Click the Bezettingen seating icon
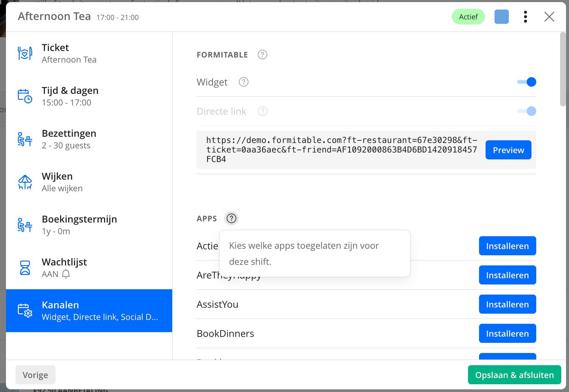Image resolution: width=569 pixels, height=392 pixels. pyautogui.click(x=25, y=139)
